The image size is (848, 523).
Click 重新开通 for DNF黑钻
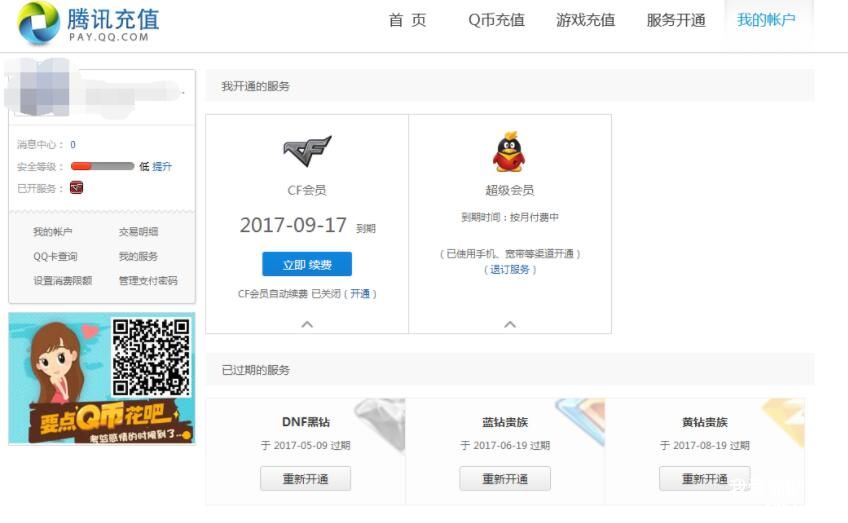[x=306, y=479]
